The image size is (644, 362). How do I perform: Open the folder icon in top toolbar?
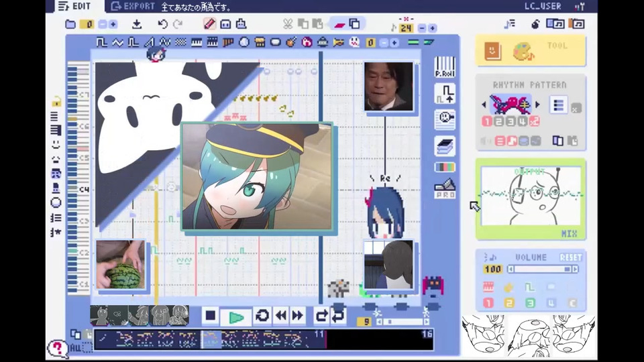(x=70, y=24)
